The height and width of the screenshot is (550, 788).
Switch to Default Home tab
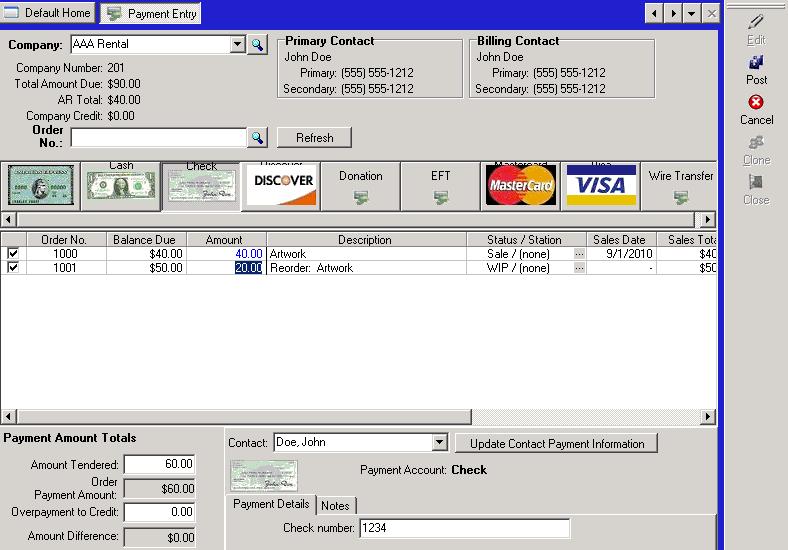click(47, 13)
